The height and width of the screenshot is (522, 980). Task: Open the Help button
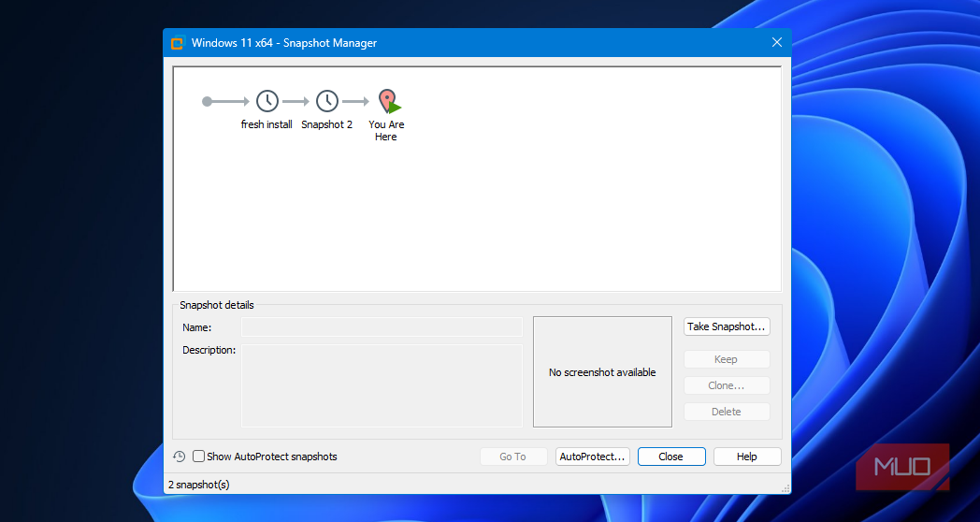[747, 457]
